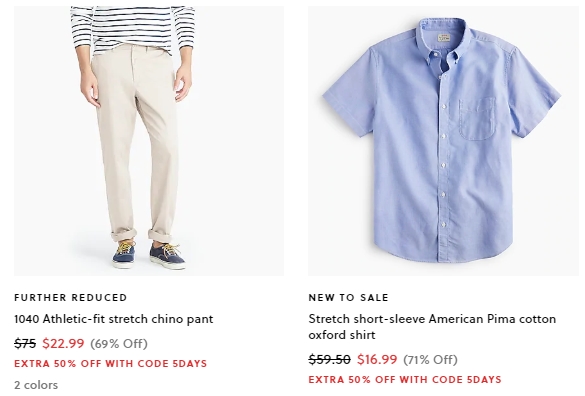Click the 71% Off discount label
The height and width of the screenshot is (396, 585).
coord(430,359)
